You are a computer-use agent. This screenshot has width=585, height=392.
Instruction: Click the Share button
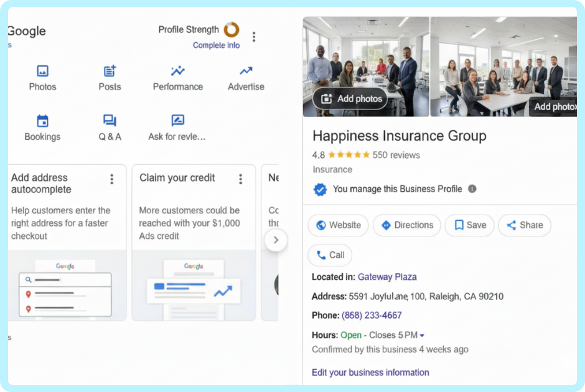[x=524, y=225]
